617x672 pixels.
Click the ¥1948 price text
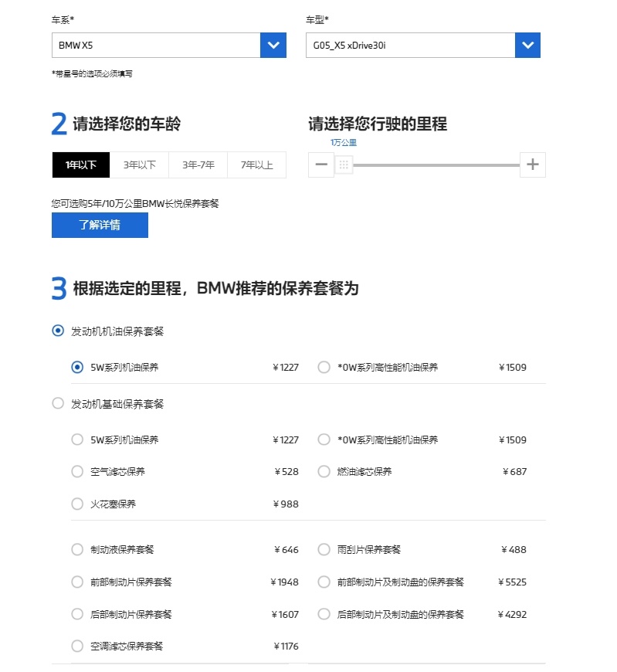click(x=284, y=582)
